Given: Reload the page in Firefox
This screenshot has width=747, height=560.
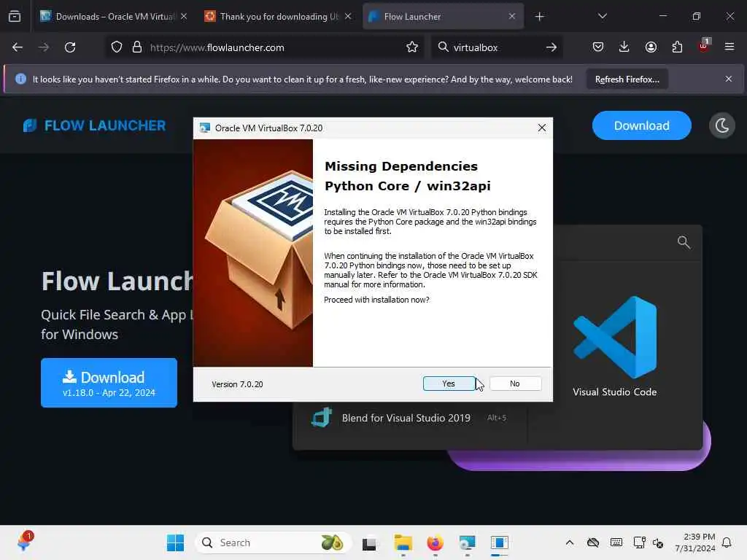Looking at the screenshot, I should 70,47.
